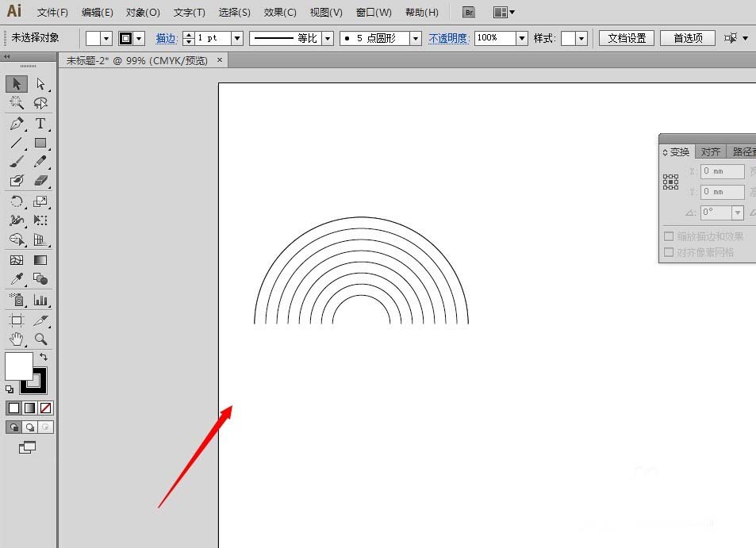Reset to default fill and stroke
This screenshot has width=756, height=548.
(x=10, y=389)
